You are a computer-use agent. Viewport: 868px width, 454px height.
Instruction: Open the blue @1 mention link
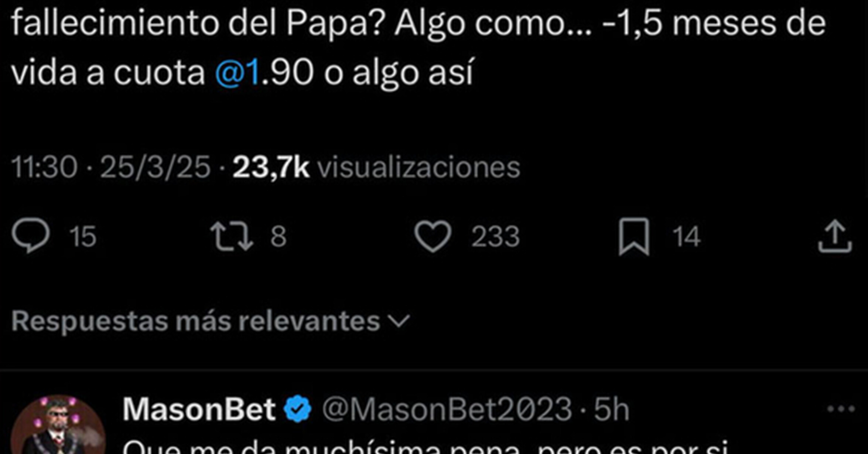237,72
